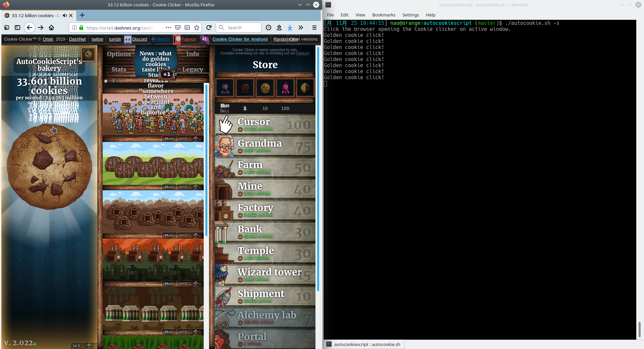Viewport: 644px width, 349px height.
Task: Set purchase quantity to 10
Action: (265, 108)
